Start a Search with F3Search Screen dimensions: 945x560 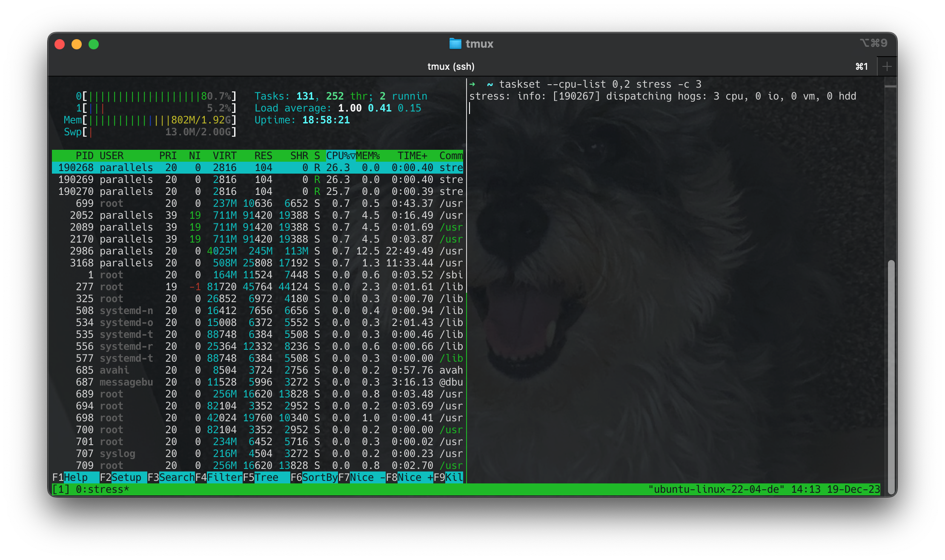tap(170, 477)
